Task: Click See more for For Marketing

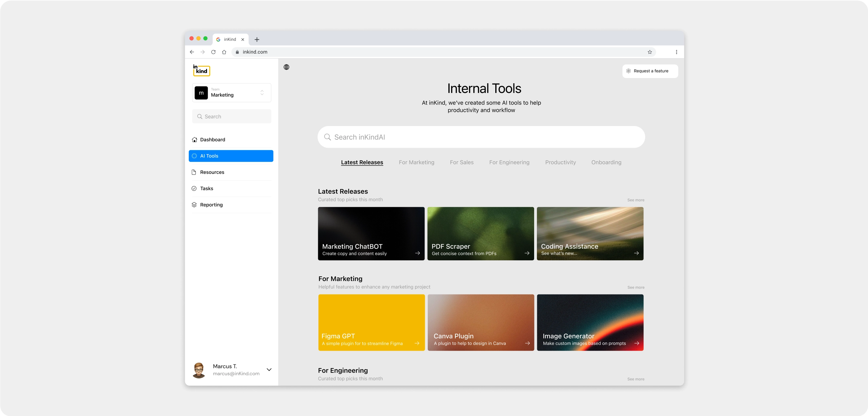Action: click(636, 287)
